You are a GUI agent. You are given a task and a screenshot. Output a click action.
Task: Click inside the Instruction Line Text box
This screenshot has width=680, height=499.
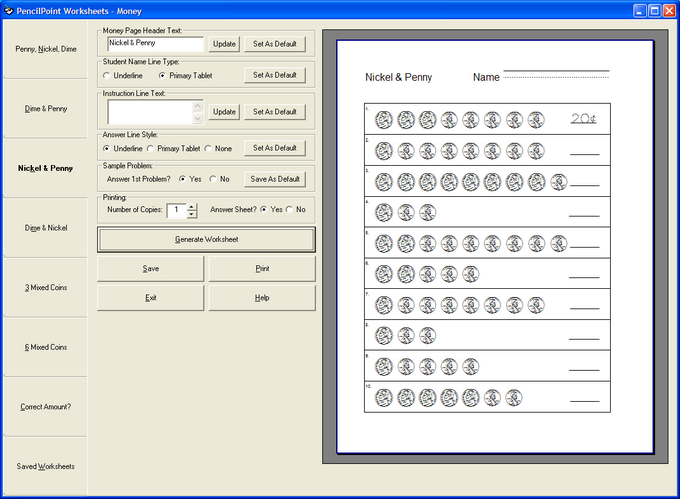tap(148, 111)
